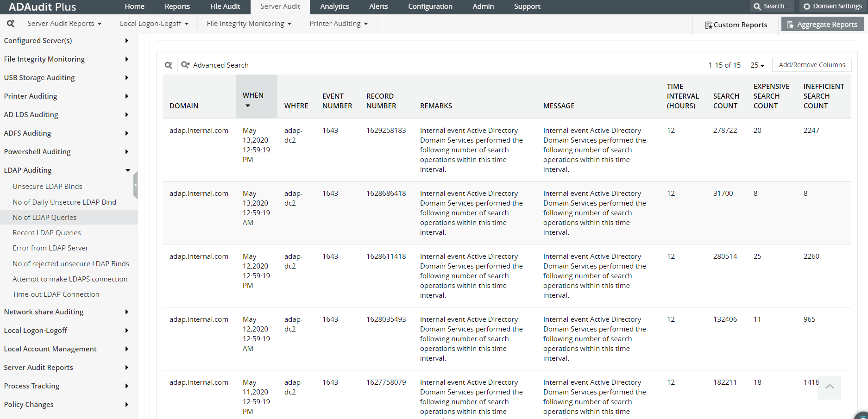Click the scroll-to-top arrow button

coord(829,387)
